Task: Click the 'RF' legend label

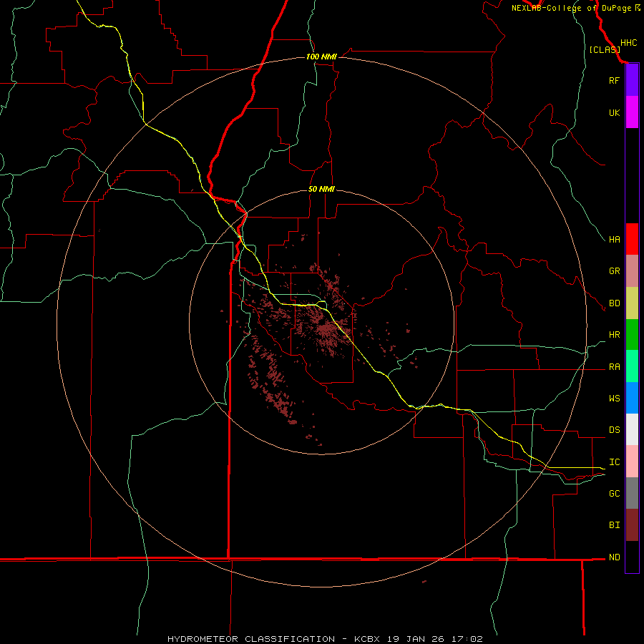Action: click(x=614, y=80)
